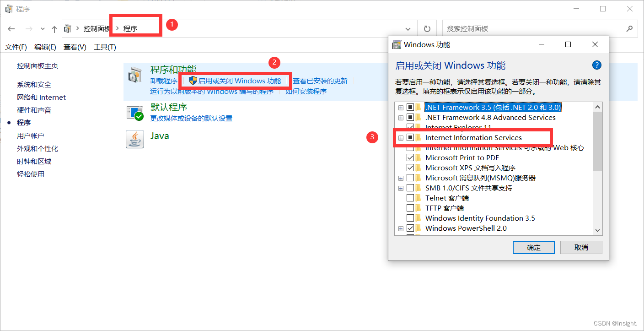
Task: Open 用户帐户 in sidebar
Action: tap(31, 136)
